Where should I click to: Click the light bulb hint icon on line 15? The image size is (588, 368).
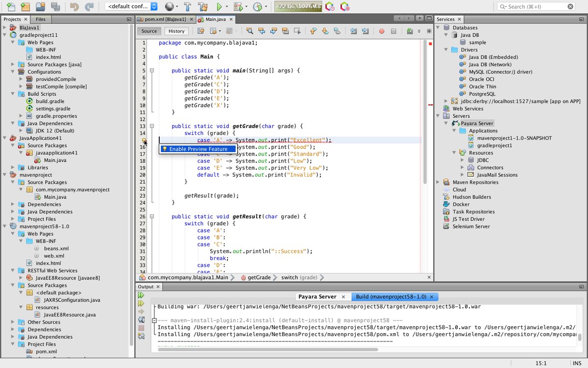tap(145, 140)
